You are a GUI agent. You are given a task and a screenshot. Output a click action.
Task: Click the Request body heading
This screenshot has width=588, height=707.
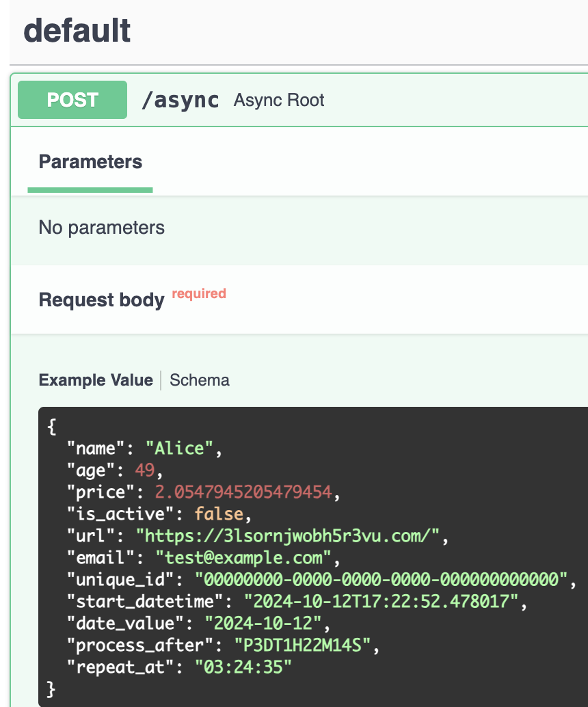click(x=101, y=300)
